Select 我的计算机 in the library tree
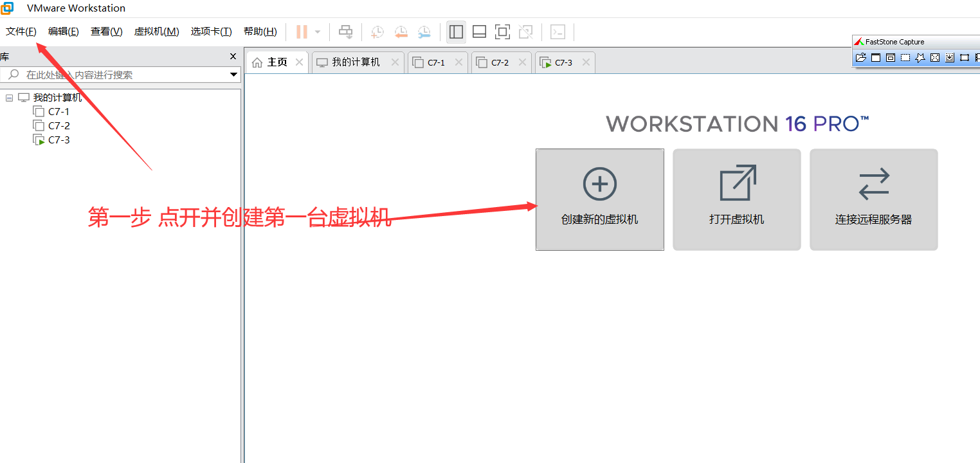Image resolution: width=980 pixels, height=463 pixels. 57,98
